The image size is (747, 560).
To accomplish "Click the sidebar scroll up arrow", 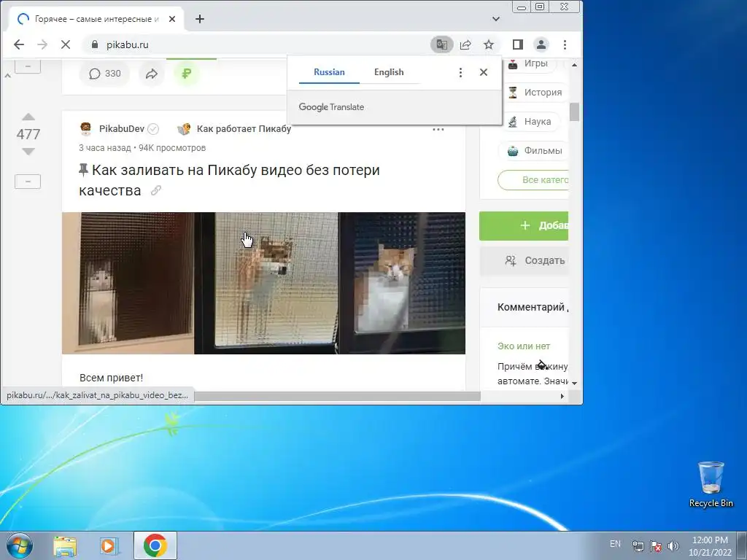I will 575,65.
